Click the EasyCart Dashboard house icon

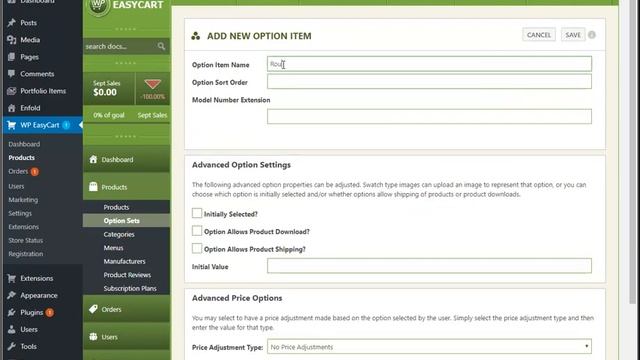pos(93,159)
